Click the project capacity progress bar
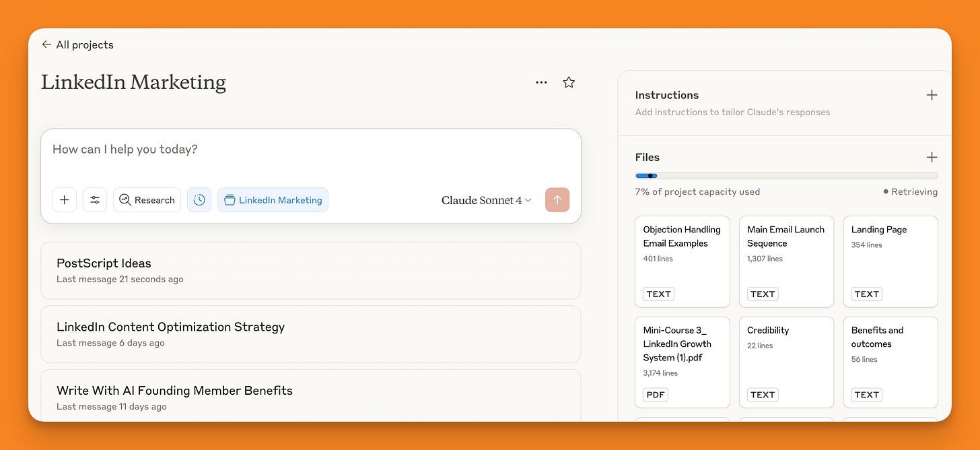The width and height of the screenshot is (980, 450). (x=786, y=176)
